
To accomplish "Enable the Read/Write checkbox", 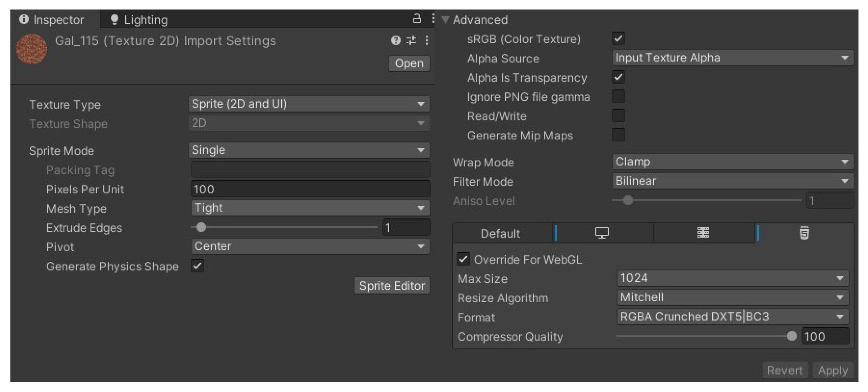I will [x=618, y=116].
